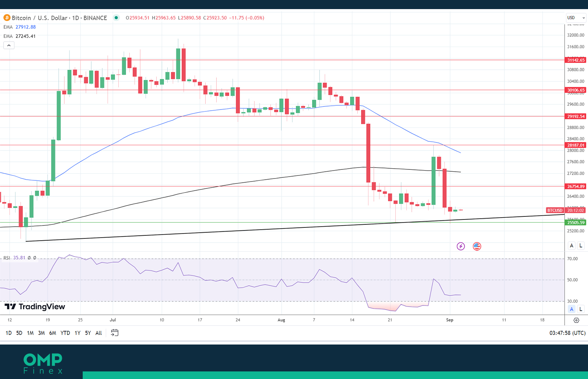Image resolution: width=588 pixels, height=379 pixels.
Task: Toggle log scale L on price pane
Action: (x=581, y=246)
